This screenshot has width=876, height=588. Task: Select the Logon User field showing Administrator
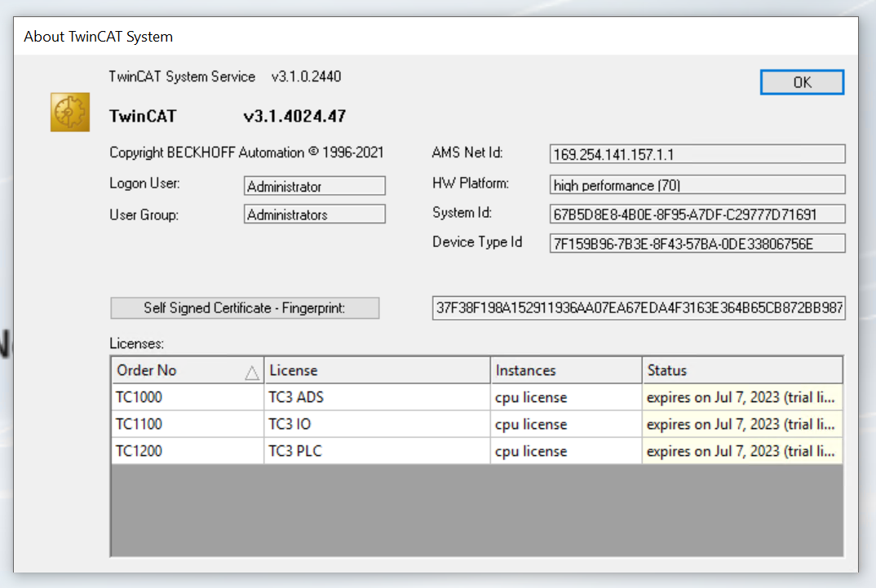pyautogui.click(x=315, y=186)
